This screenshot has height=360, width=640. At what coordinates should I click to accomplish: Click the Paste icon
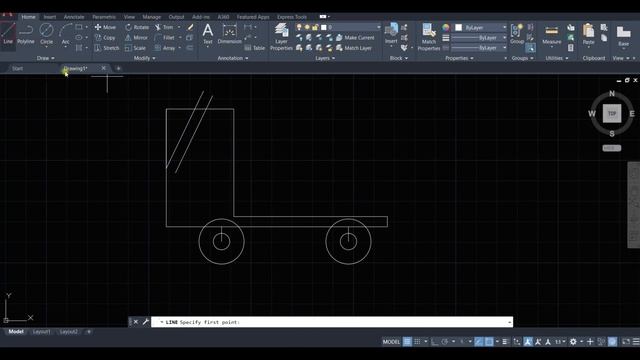click(x=588, y=34)
